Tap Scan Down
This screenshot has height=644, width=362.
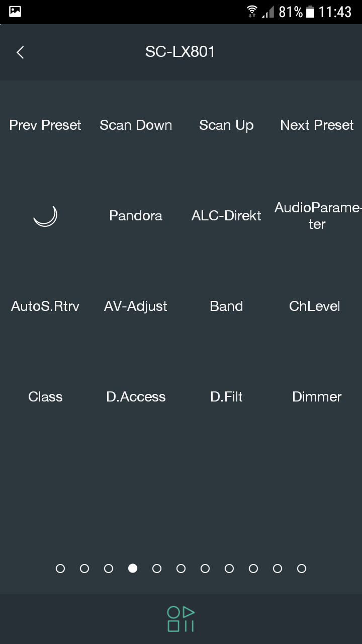click(136, 125)
